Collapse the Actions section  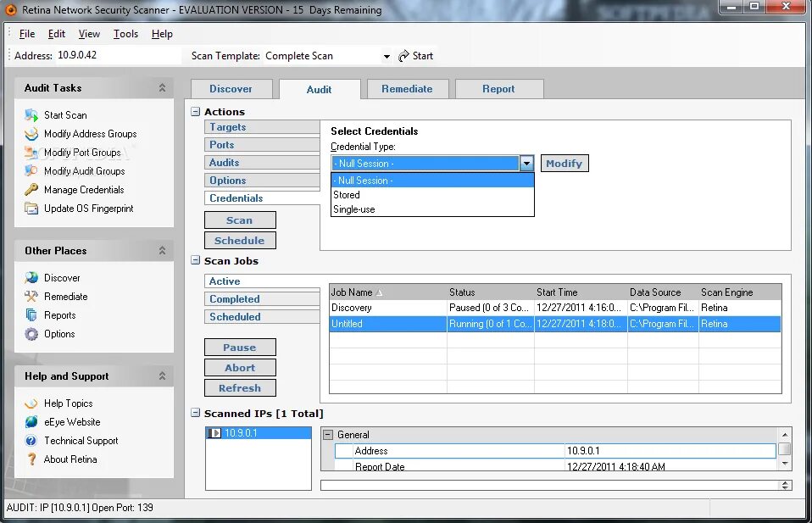(195, 111)
